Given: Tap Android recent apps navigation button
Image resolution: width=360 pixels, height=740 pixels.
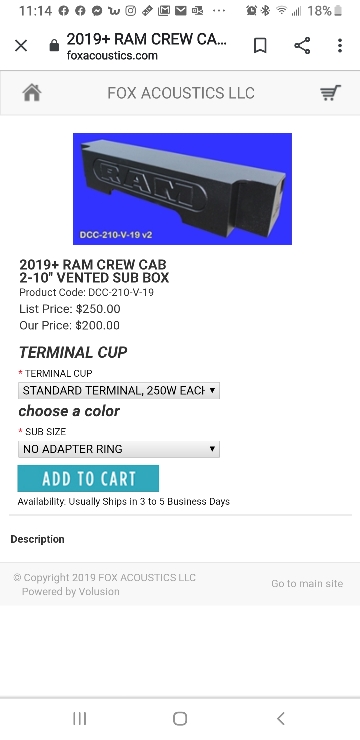Looking at the screenshot, I should [79, 719].
